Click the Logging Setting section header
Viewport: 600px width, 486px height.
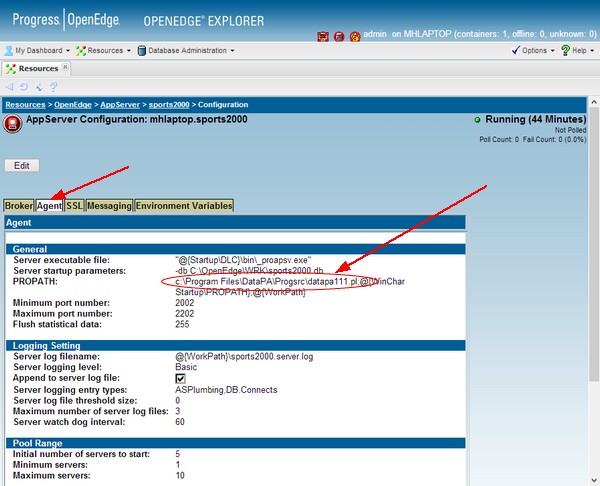[x=236, y=346]
